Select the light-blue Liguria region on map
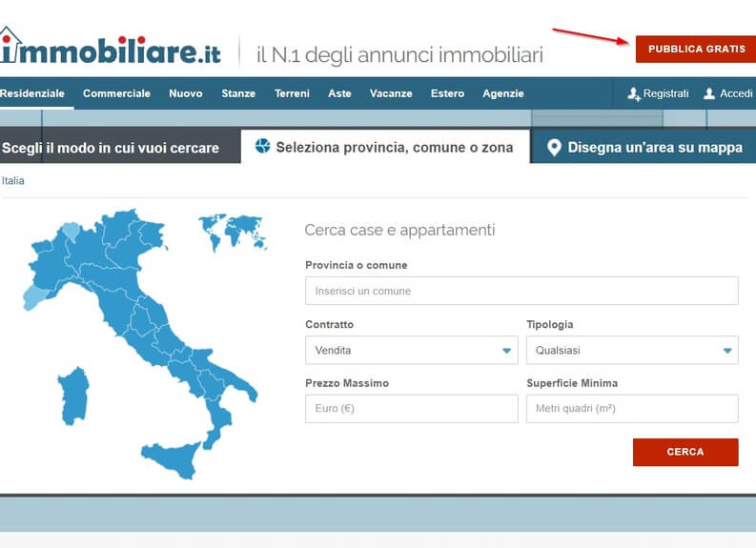 coord(34,297)
